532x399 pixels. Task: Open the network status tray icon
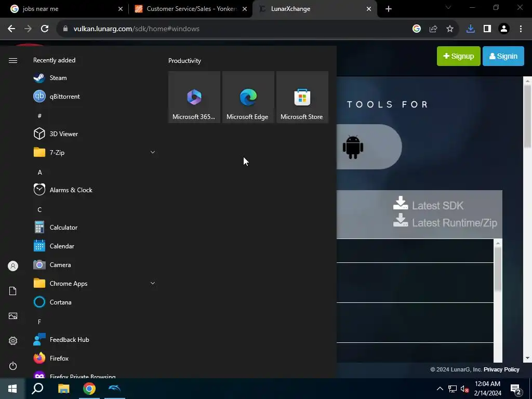[453, 389]
